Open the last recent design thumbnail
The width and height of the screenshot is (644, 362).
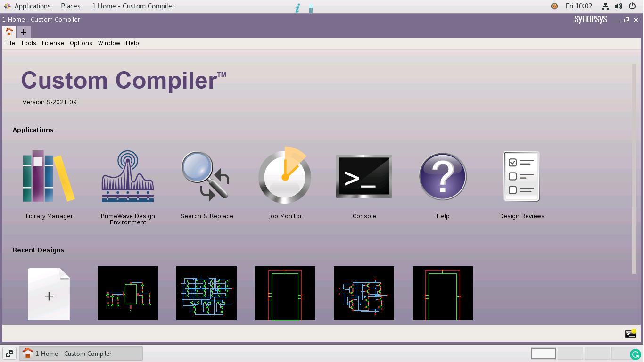(x=442, y=293)
